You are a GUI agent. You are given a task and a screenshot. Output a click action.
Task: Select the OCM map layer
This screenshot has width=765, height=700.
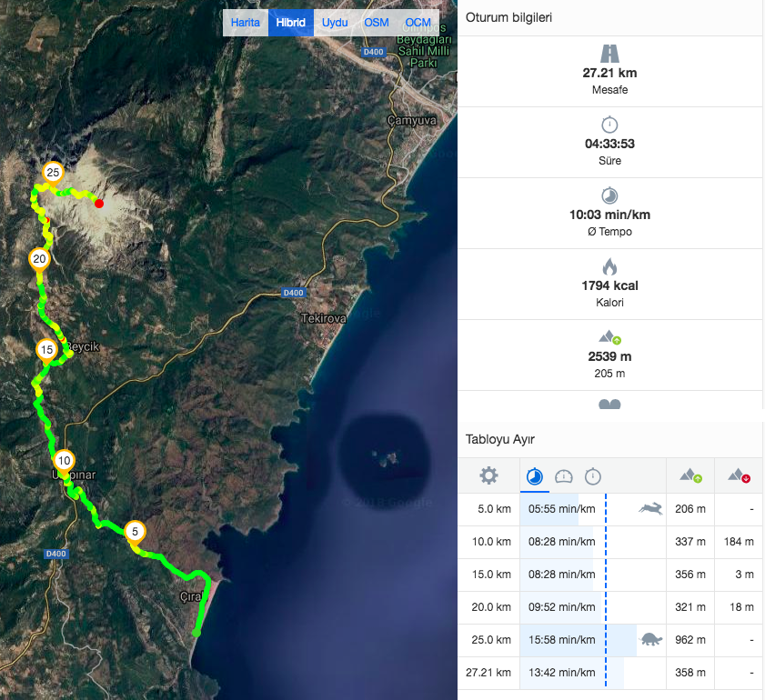[x=418, y=23]
